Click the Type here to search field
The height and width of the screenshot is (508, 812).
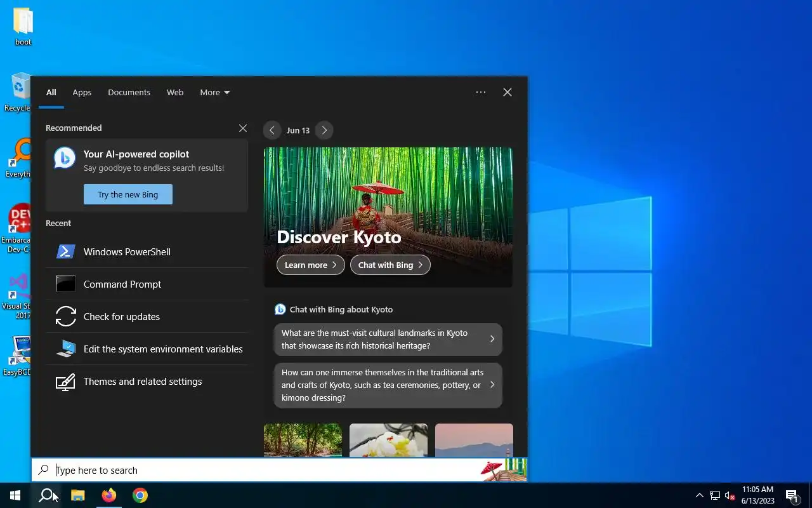(279, 470)
